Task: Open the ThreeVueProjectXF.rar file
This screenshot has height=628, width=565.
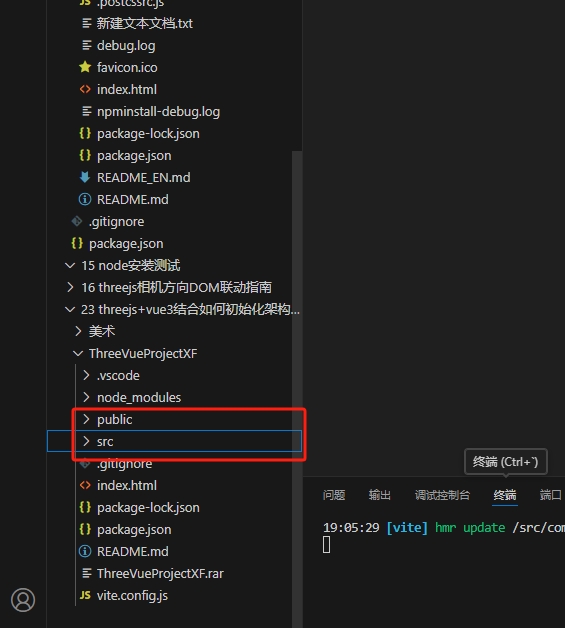Action: pos(160,573)
